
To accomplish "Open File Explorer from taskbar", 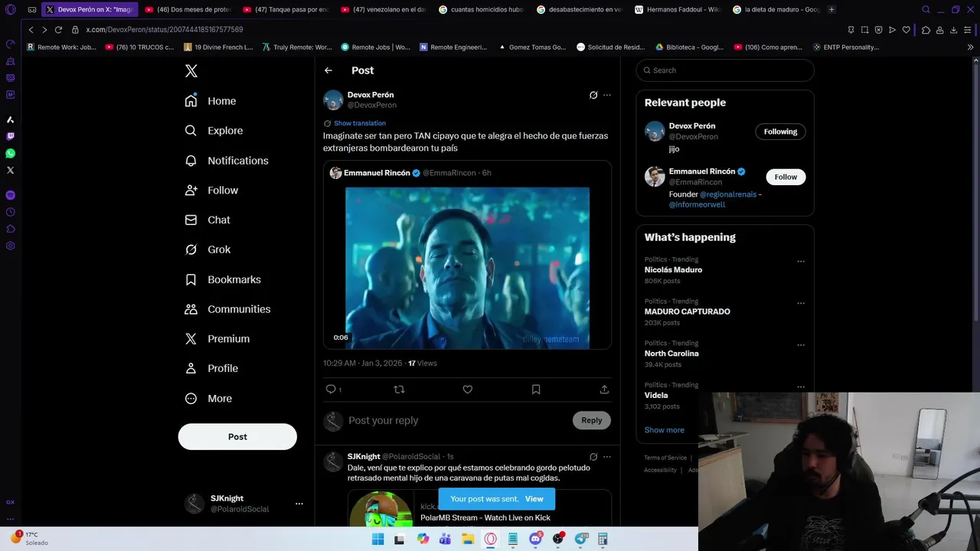I will (468, 540).
